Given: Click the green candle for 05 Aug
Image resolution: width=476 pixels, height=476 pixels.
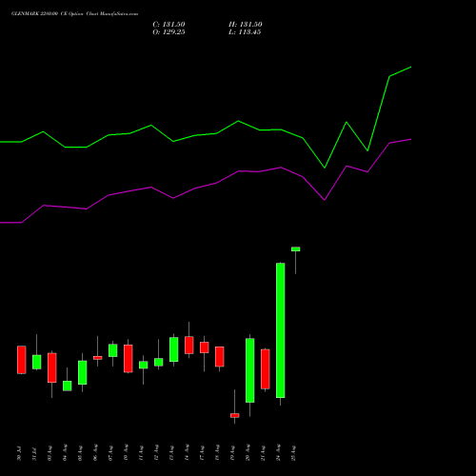Looking at the screenshot, I should [83, 372].
